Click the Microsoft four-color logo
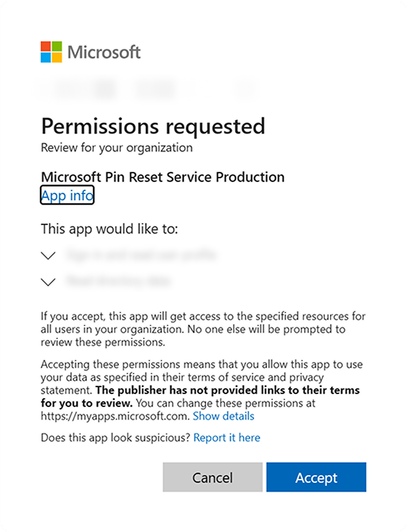Screen dimensions: 407x532 (x=51, y=52)
